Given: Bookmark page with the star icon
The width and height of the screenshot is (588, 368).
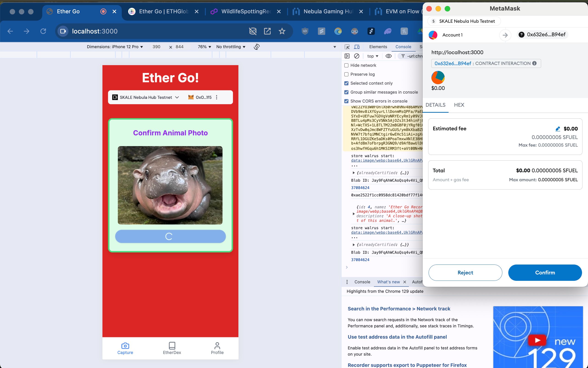Looking at the screenshot, I should (282, 31).
